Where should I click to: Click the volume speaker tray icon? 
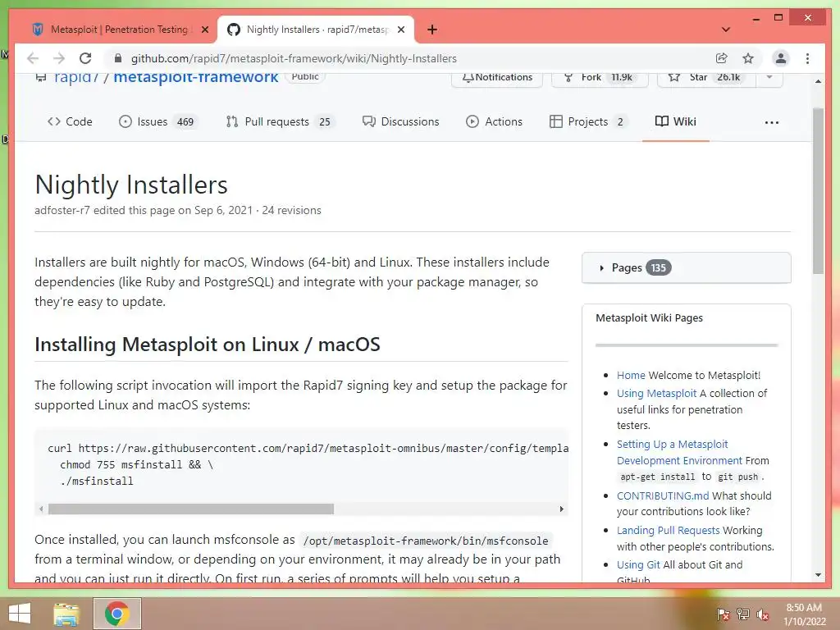coord(763,614)
